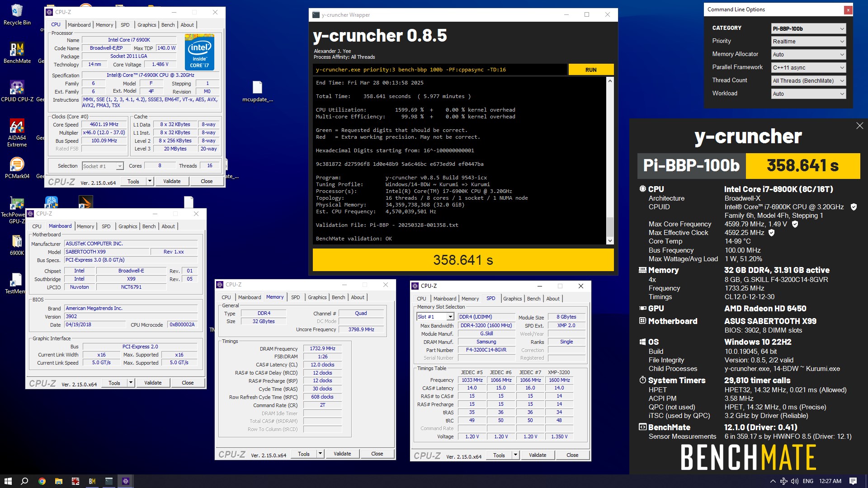This screenshot has height=488, width=868.
Task: Open the Priority dropdown set to Realtime
Action: (808, 41)
